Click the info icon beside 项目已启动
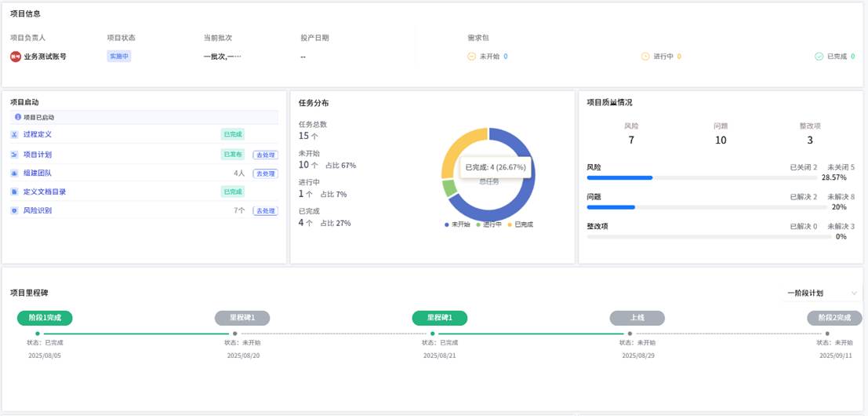The image size is (868, 416). coord(18,118)
